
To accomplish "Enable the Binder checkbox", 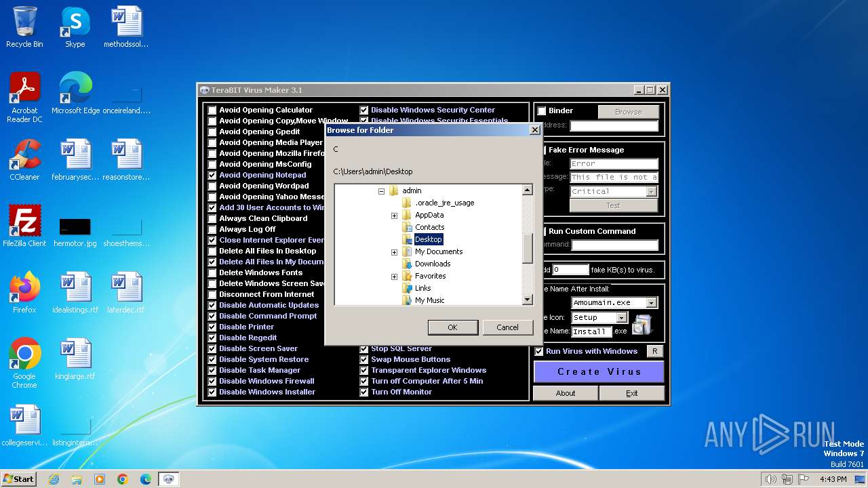I will [x=542, y=110].
